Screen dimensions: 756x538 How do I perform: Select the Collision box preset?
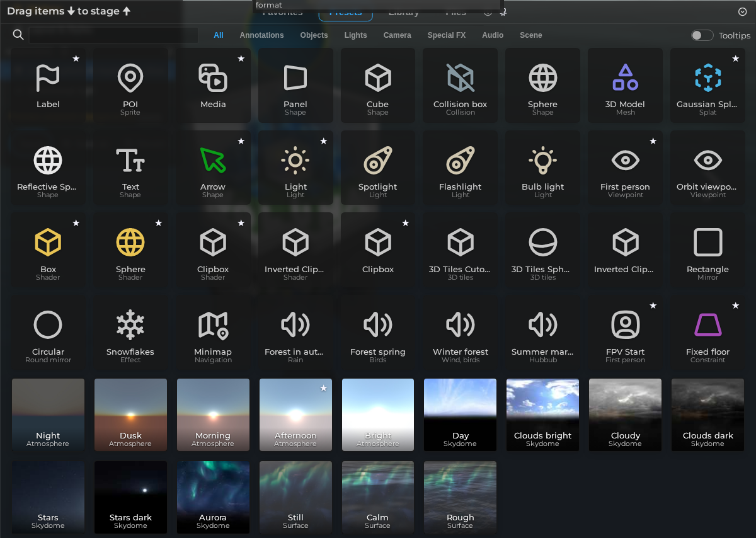pyautogui.click(x=461, y=85)
